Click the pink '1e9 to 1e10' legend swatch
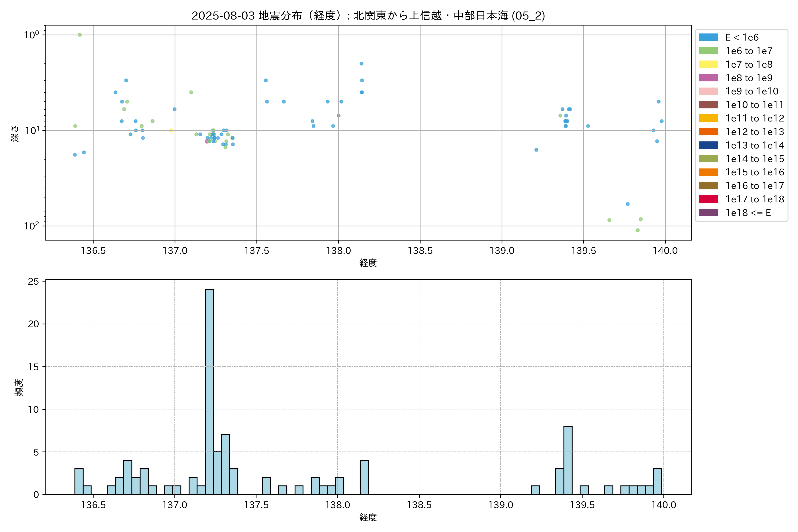Image resolution: width=798 pixels, height=532 pixels. click(x=708, y=91)
